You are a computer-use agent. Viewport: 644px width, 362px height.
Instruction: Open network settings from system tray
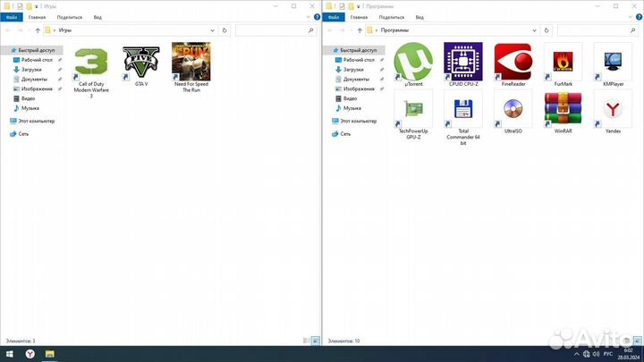point(586,354)
